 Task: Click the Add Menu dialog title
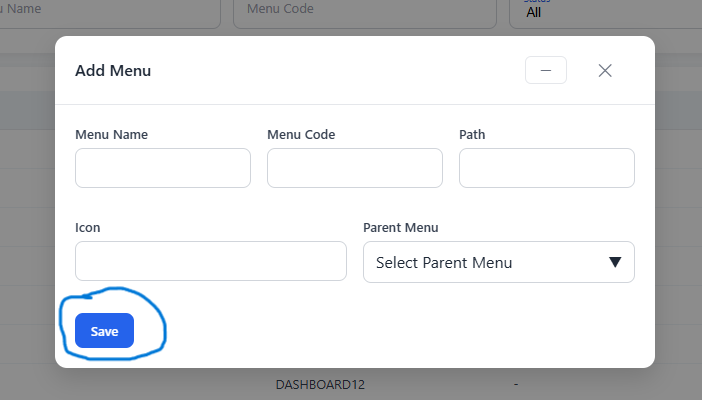[x=113, y=70]
